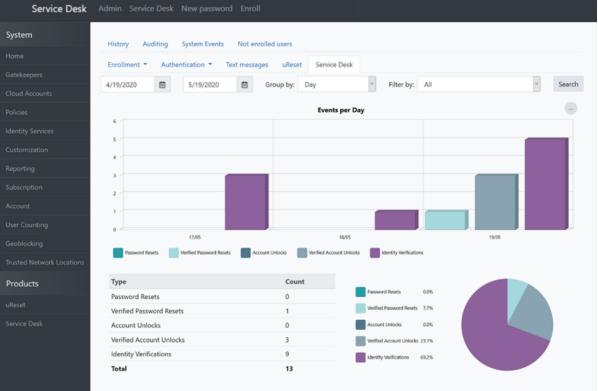
Task: Switch to the History tab
Action: 118,44
